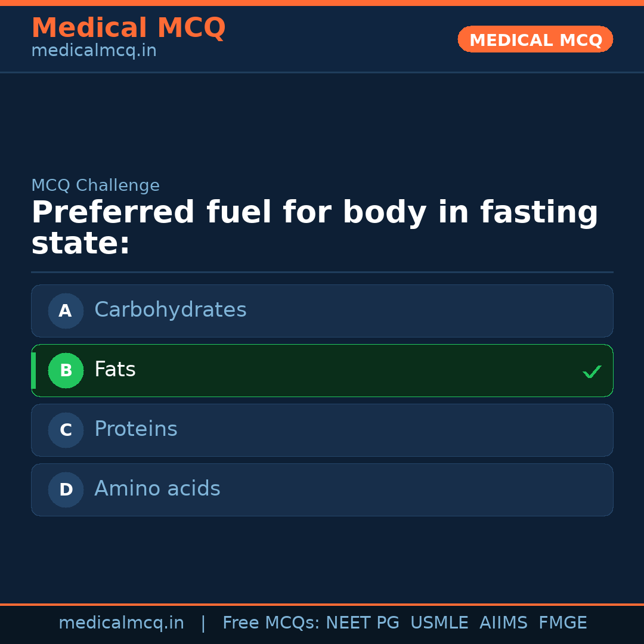The image size is (644, 644).
Task: Click the USMLE footer text
Action: click(439, 623)
